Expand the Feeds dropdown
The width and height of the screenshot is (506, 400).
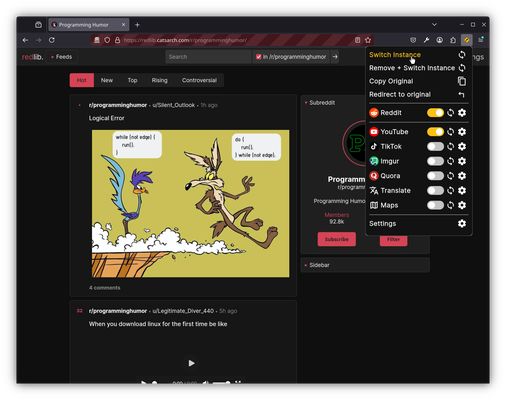[x=61, y=57]
